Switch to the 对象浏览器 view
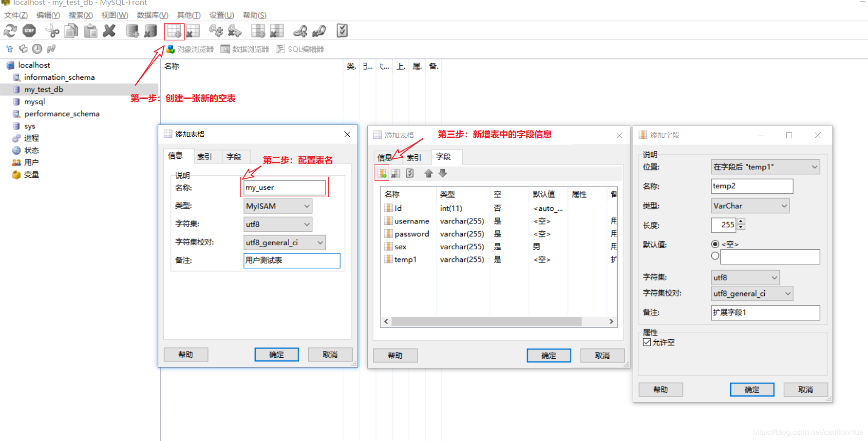The width and height of the screenshot is (868, 441). (x=190, y=49)
